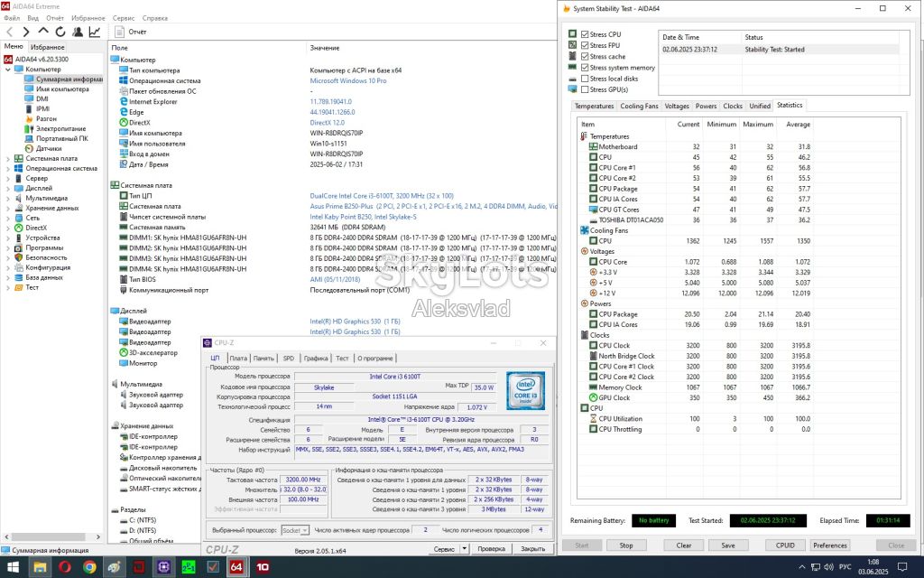Open the notification center icon

(904, 567)
